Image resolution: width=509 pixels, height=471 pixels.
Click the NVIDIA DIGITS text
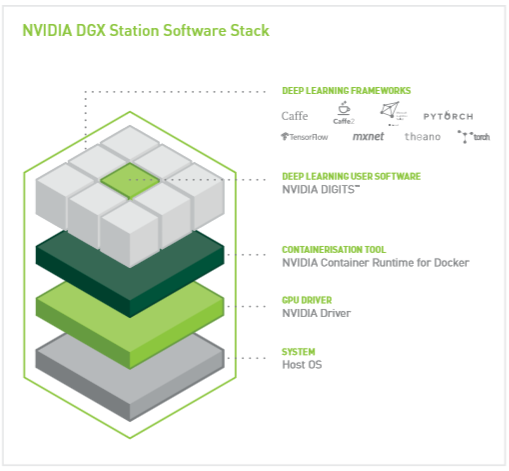(x=321, y=189)
